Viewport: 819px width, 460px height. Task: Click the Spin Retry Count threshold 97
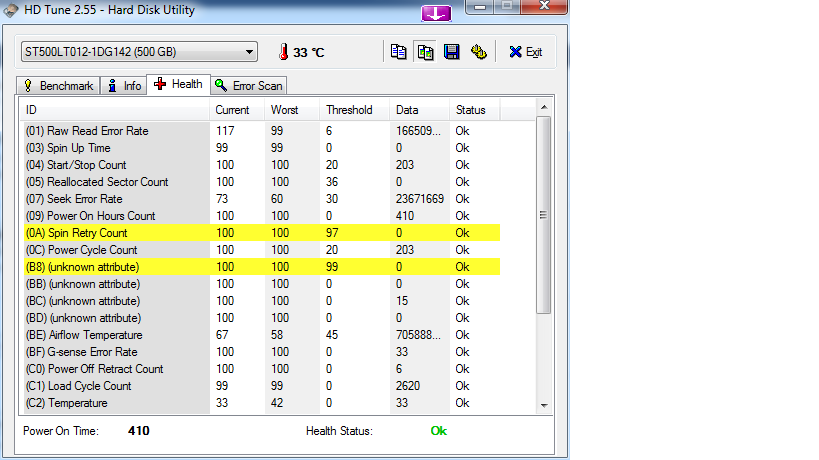click(x=332, y=233)
